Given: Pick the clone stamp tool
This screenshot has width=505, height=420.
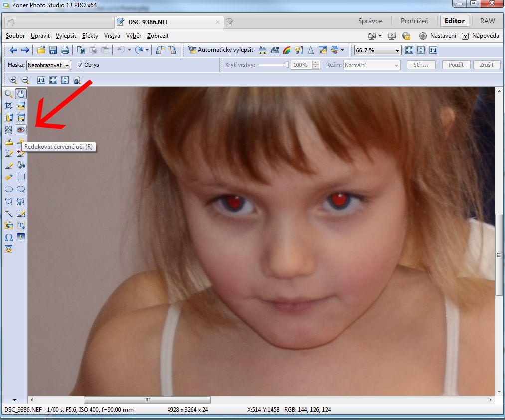Looking at the screenshot, I should tap(8, 142).
